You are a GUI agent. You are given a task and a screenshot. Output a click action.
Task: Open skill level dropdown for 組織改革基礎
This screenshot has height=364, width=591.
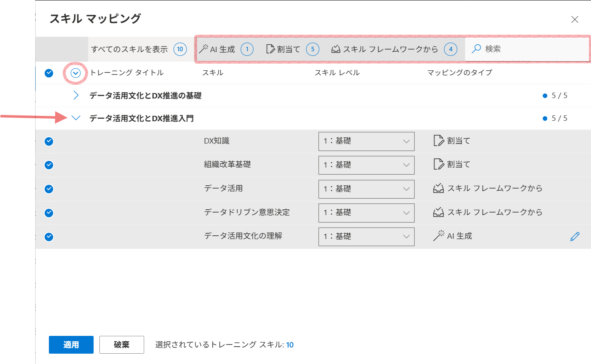coord(367,165)
